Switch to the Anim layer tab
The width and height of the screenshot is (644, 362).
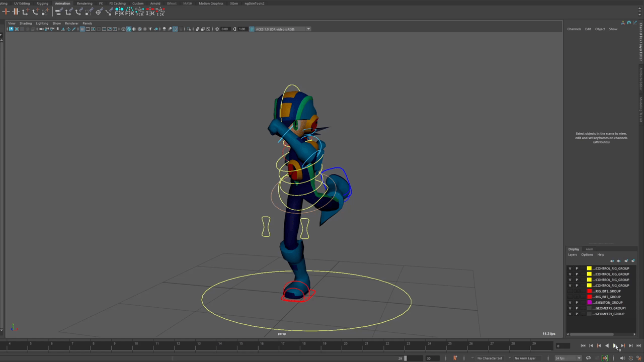pyautogui.click(x=589, y=249)
